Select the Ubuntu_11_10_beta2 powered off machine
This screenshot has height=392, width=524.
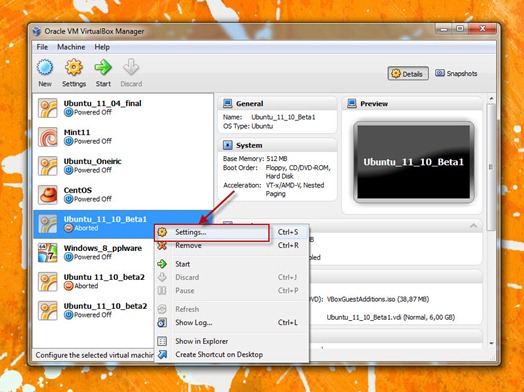pos(94,310)
